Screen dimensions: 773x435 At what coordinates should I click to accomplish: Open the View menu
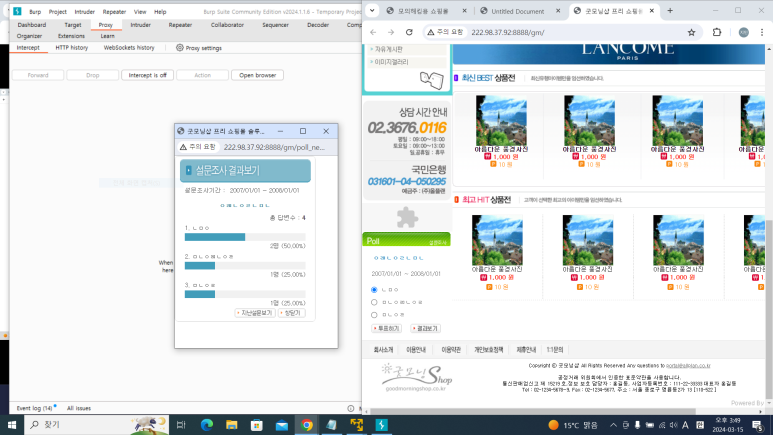(140, 11)
